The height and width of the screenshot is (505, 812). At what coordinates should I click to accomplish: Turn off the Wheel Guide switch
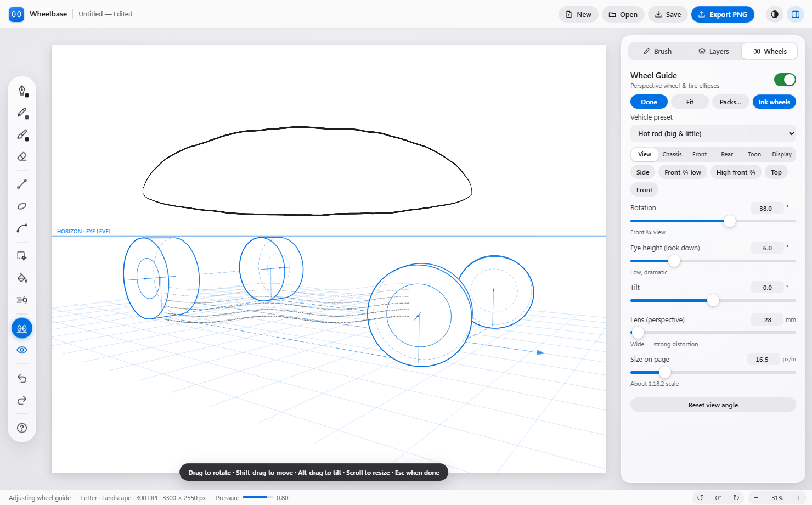pyautogui.click(x=785, y=80)
